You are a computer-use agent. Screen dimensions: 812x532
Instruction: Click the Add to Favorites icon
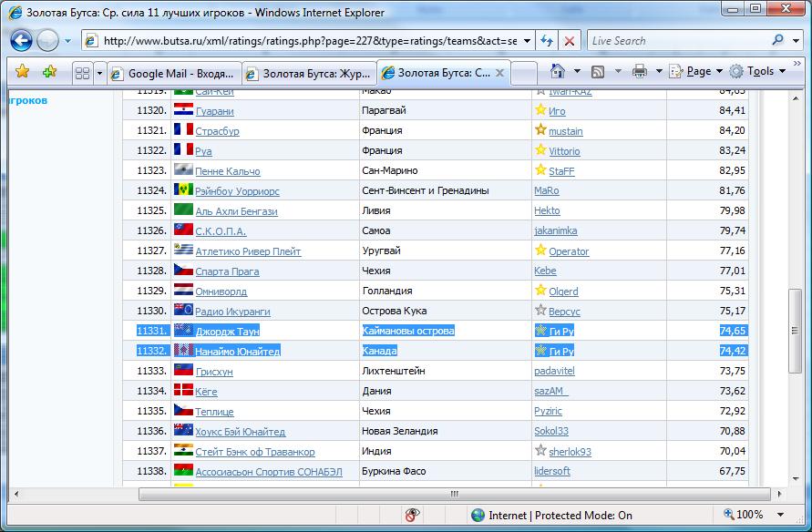click(49, 71)
